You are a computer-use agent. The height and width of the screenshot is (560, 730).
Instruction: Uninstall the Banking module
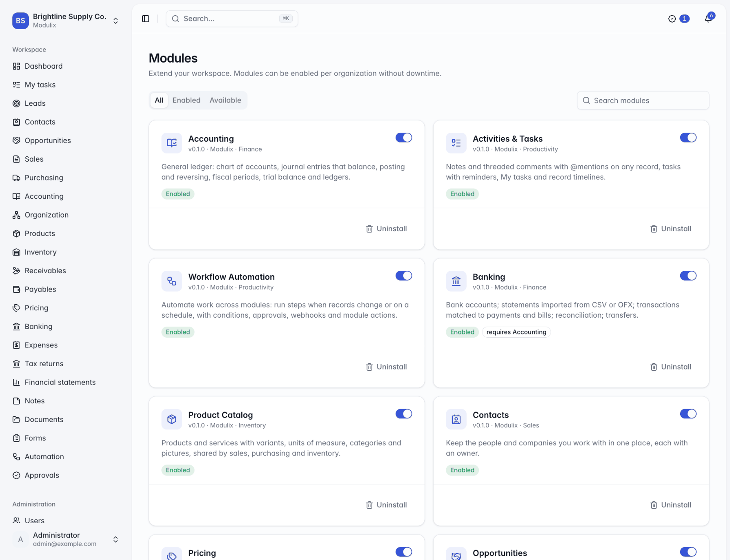pyautogui.click(x=671, y=367)
